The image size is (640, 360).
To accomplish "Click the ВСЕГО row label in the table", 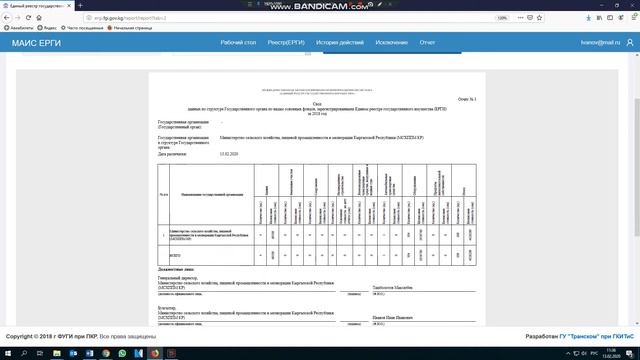I will [175, 256].
